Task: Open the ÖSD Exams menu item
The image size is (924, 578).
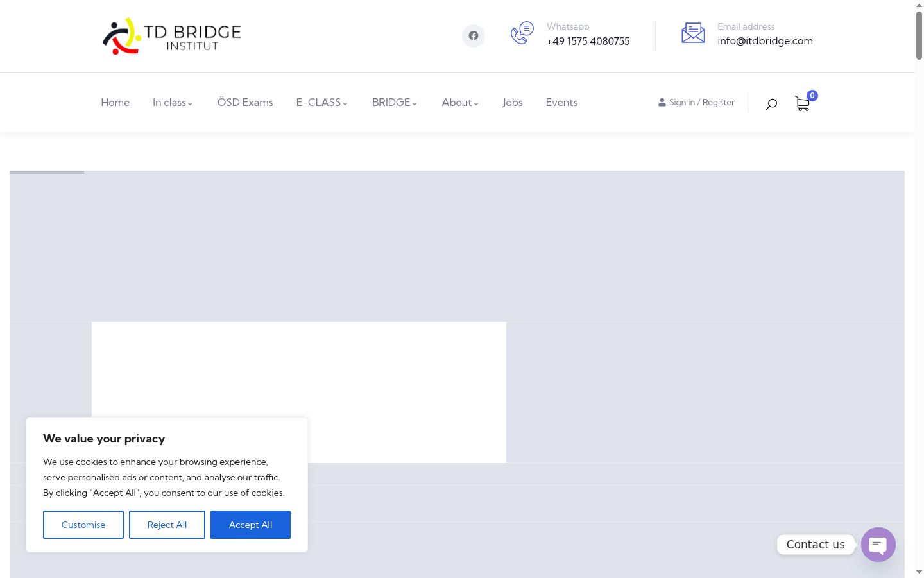Action: [x=245, y=103]
